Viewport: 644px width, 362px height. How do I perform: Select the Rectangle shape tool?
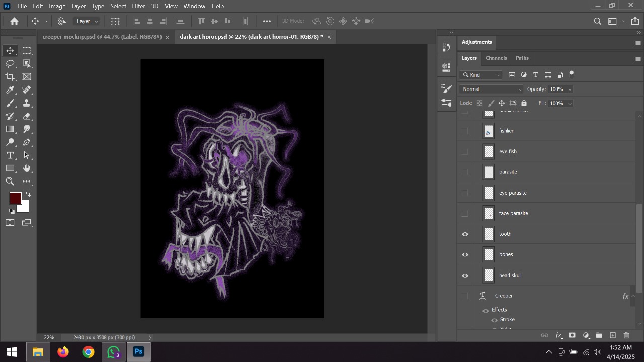[10, 168]
